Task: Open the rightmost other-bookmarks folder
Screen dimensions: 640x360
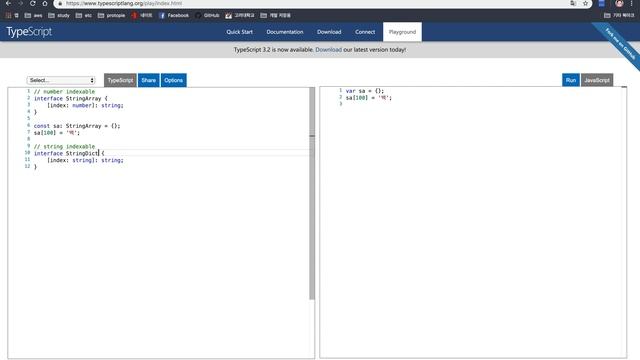Action: tap(619, 16)
